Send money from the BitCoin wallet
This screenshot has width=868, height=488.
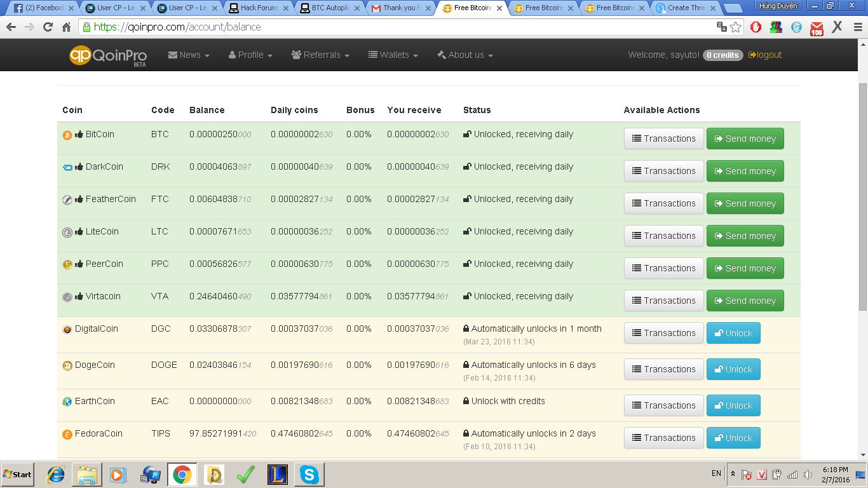pyautogui.click(x=745, y=139)
